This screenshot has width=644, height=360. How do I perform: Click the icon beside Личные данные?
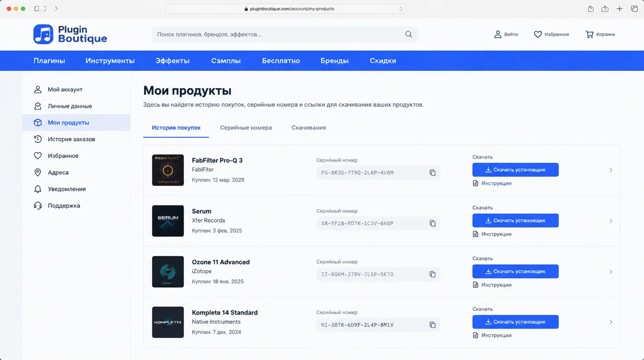click(38, 106)
